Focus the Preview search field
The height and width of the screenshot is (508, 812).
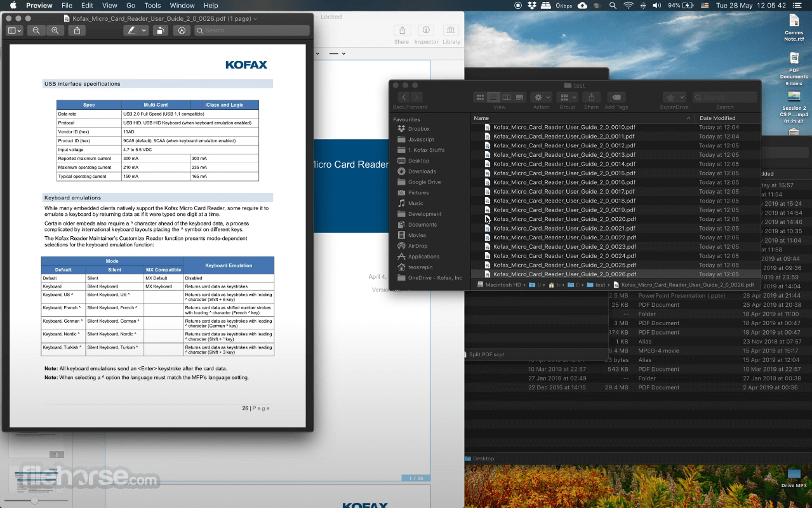tap(252, 30)
